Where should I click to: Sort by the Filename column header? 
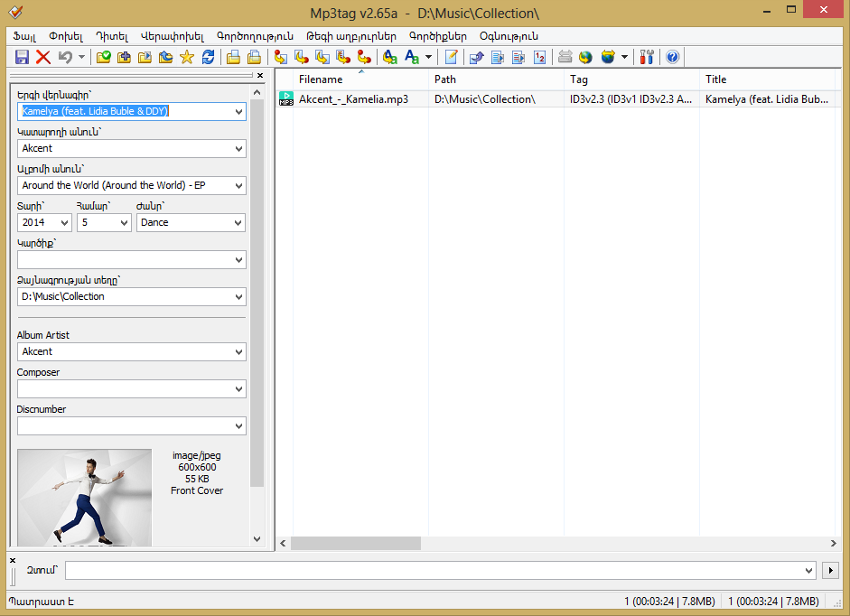[360, 79]
